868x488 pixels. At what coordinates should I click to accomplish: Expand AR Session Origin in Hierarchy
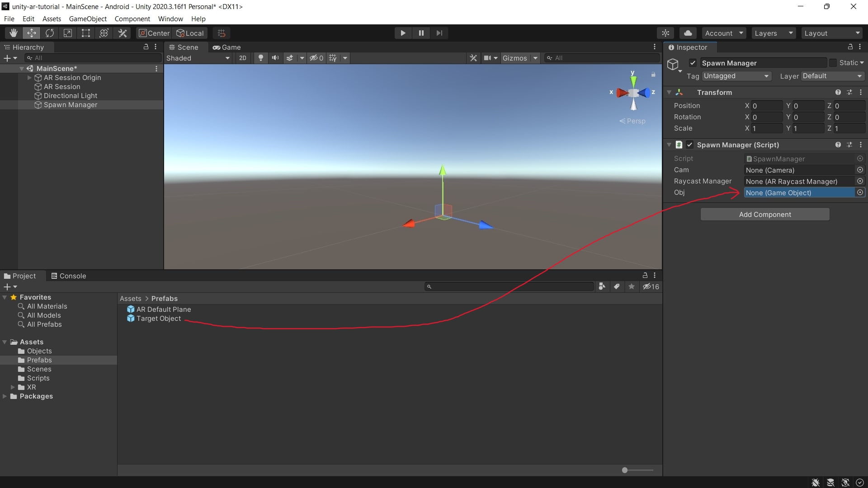[29, 77]
